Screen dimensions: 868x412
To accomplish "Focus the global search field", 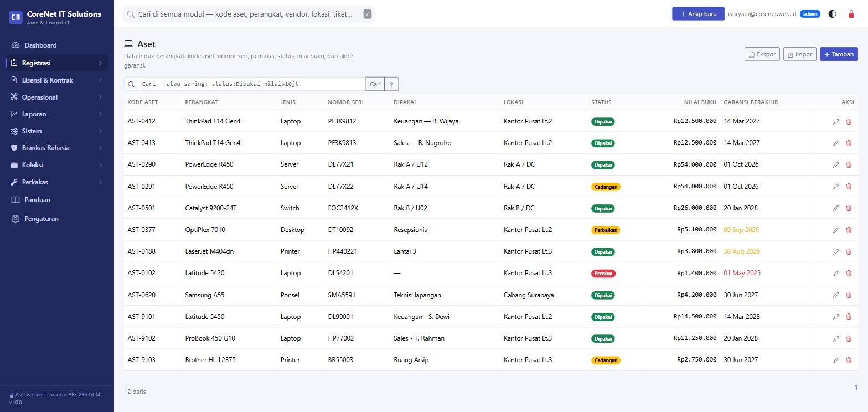I will tap(249, 14).
